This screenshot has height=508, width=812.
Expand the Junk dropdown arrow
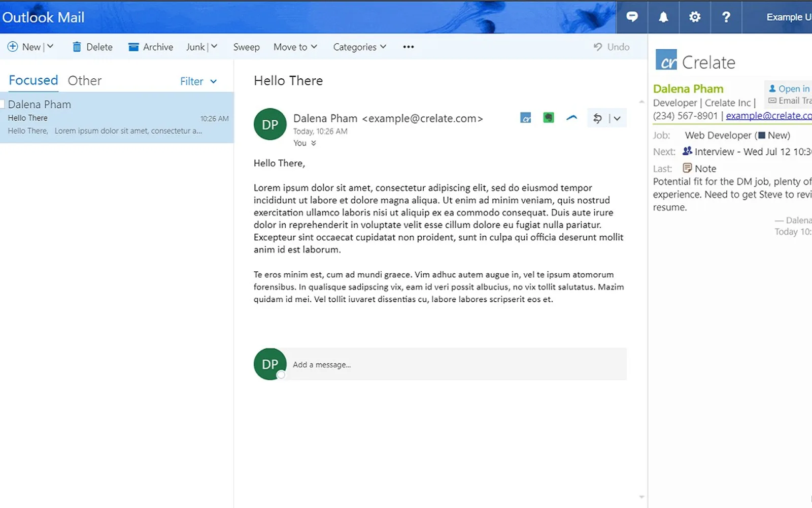point(214,46)
